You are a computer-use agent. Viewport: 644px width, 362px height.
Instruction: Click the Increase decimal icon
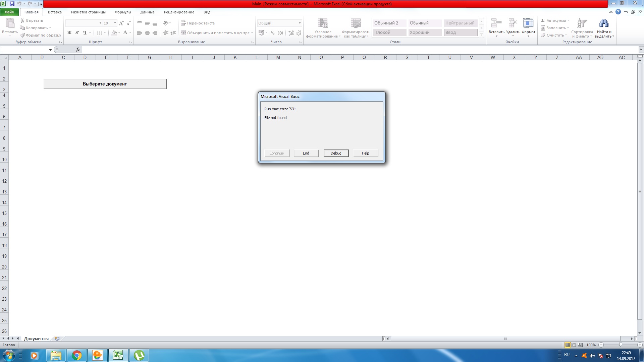pos(291,33)
